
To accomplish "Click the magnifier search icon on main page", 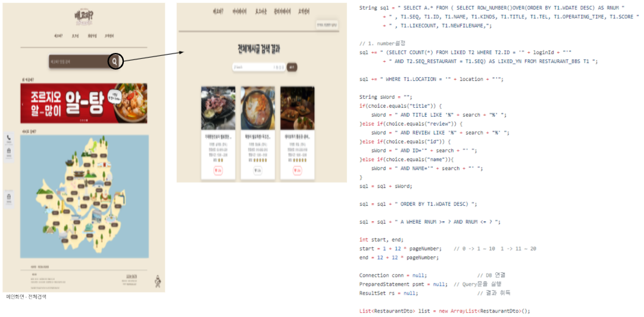I will point(115,62).
